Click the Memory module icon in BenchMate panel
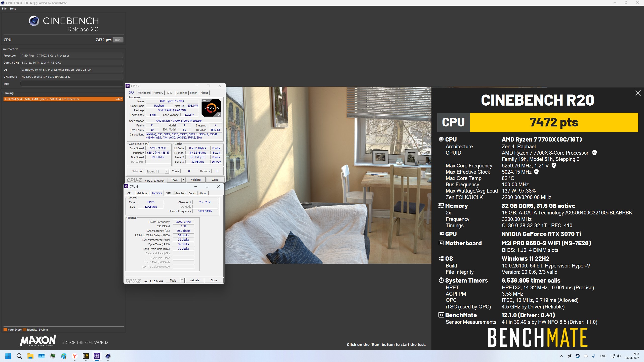Screen dimensions: 644x362 click(x=441, y=205)
